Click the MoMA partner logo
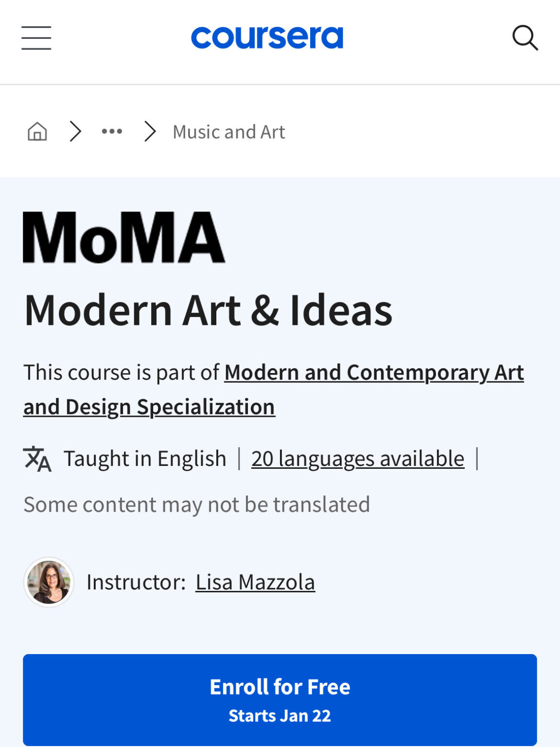Image resolution: width=560 pixels, height=747 pixels. (124, 237)
